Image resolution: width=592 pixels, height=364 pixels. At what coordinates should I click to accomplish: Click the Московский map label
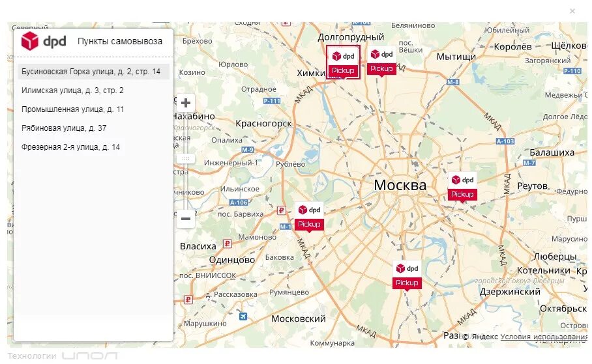(298, 318)
